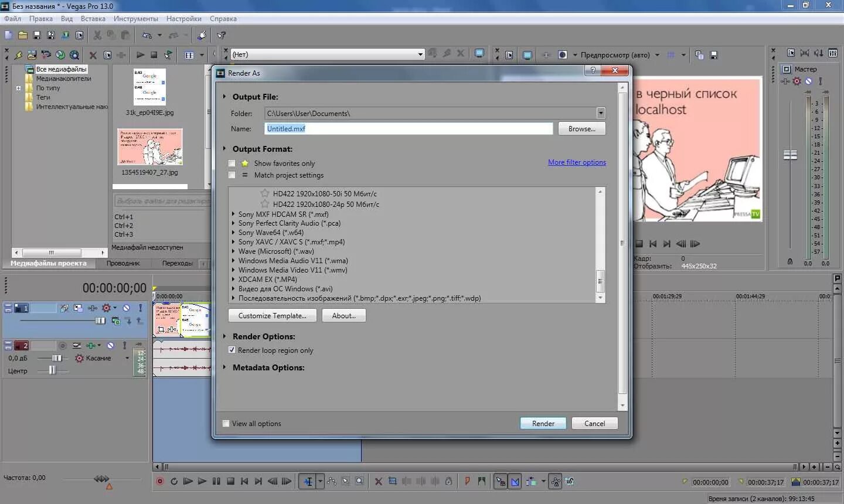
Task: Collapse the Render Options section
Action: tap(224, 336)
